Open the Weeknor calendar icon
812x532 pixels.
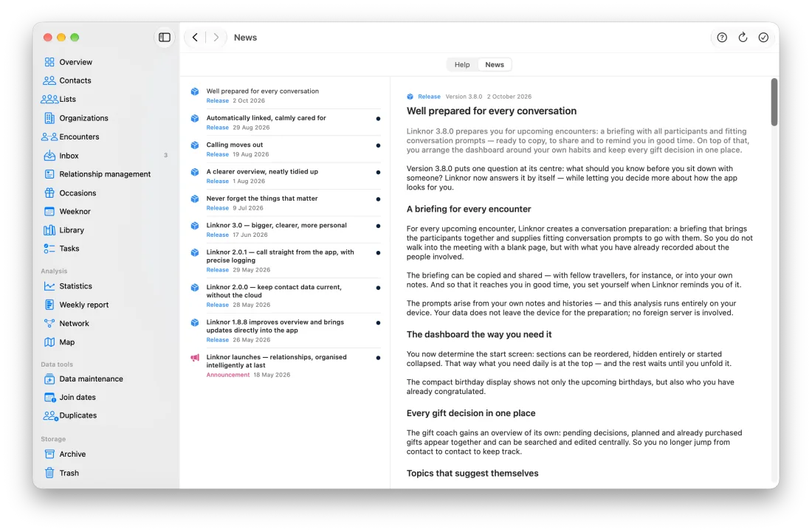tap(49, 212)
